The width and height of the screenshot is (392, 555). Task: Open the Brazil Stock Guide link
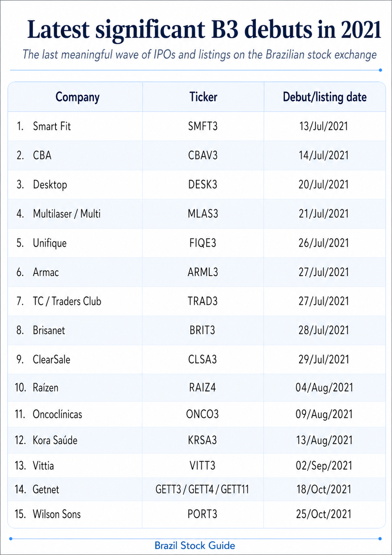coord(195,545)
